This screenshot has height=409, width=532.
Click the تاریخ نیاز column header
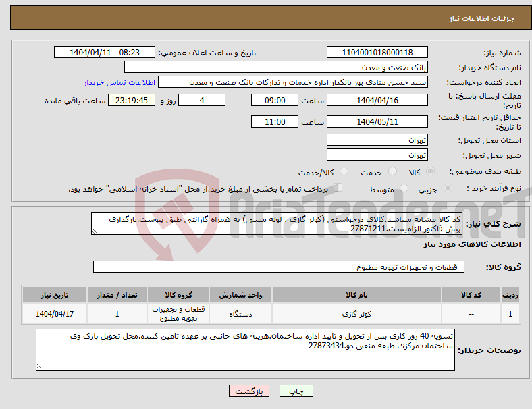tap(55, 295)
